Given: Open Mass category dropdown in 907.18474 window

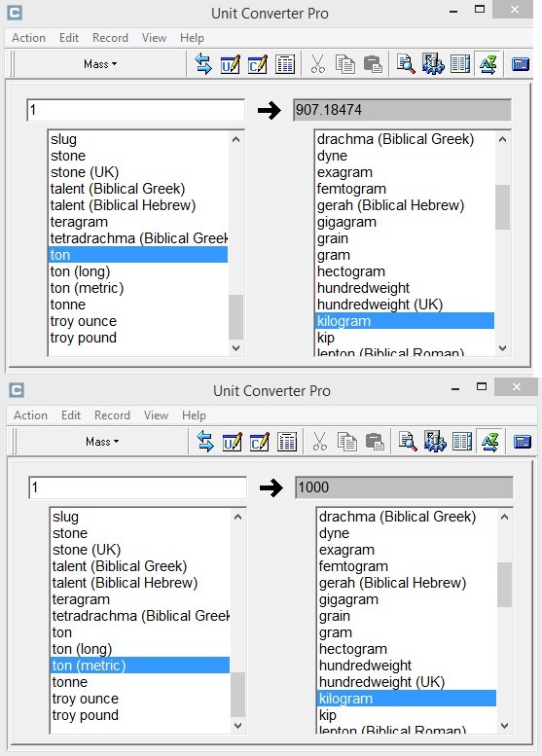Looking at the screenshot, I should [x=100, y=64].
